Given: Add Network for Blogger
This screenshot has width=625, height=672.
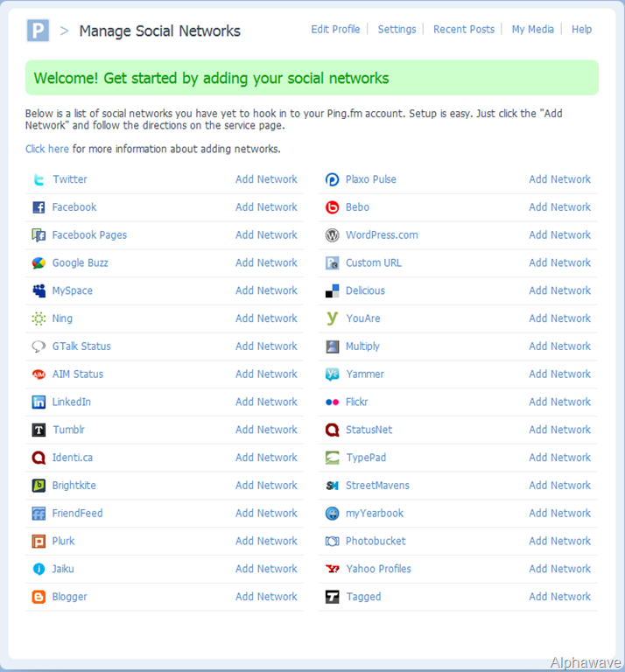Looking at the screenshot, I should click(266, 597).
